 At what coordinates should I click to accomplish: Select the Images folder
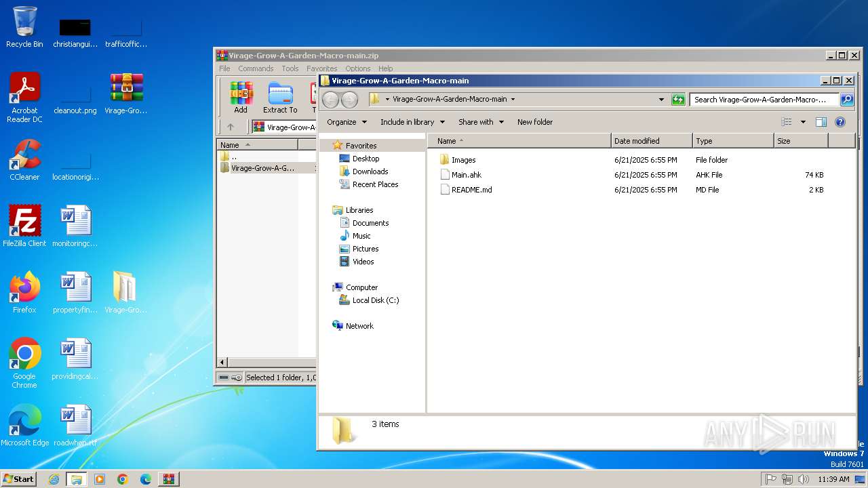[464, 160]
